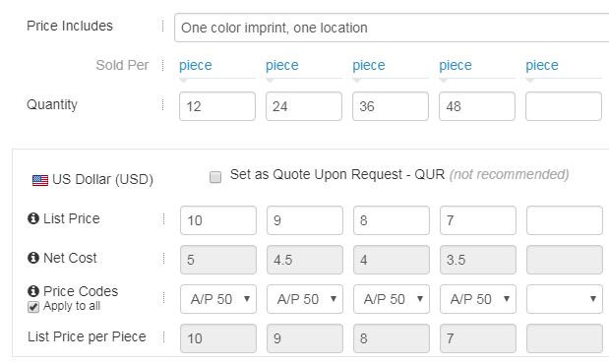The width and height of the screenshot is (609, 364).
Task: Click the first 'piece' Sold Per link
Action: [196, 65]
